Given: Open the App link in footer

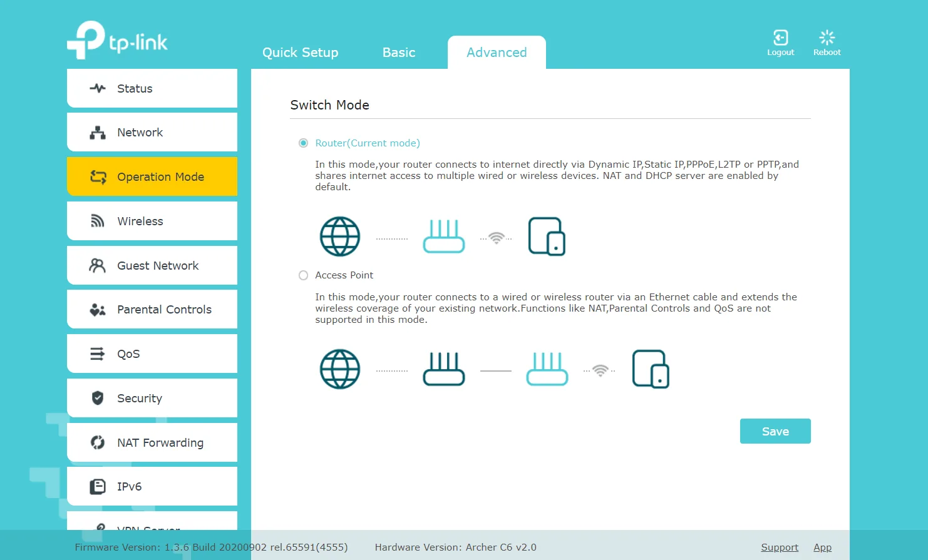Looking at the screenshot, I should 822,547.
